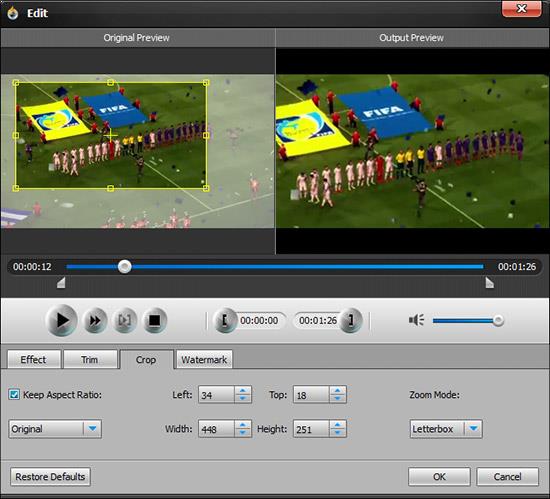Click the Output Preview video
550x499 pixels.
tap(412, 151)
